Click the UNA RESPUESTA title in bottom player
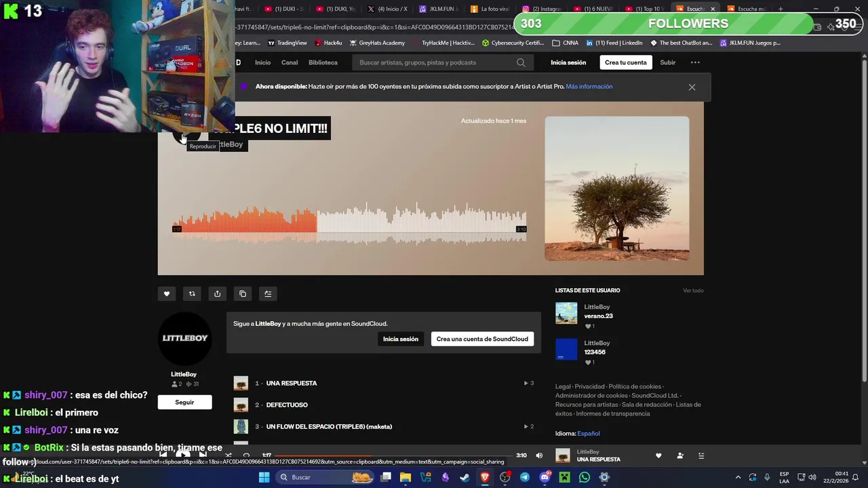This screenshot has width=868, height=488. coord(599,460)
